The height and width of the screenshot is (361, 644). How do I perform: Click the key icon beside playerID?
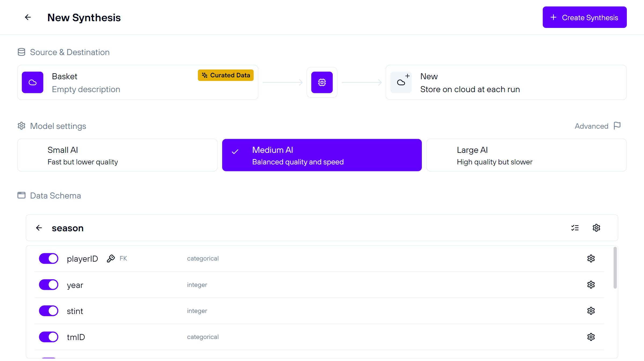[111, 259]
